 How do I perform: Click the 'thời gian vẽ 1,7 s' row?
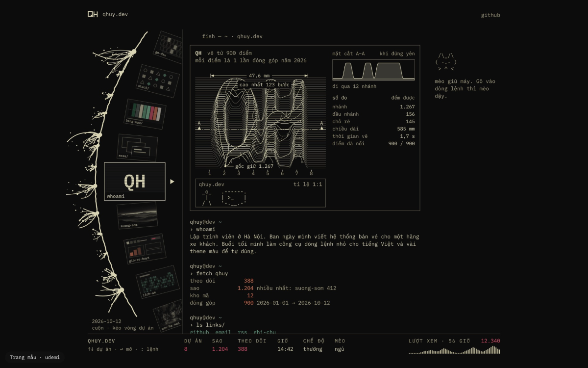point(373,136)
